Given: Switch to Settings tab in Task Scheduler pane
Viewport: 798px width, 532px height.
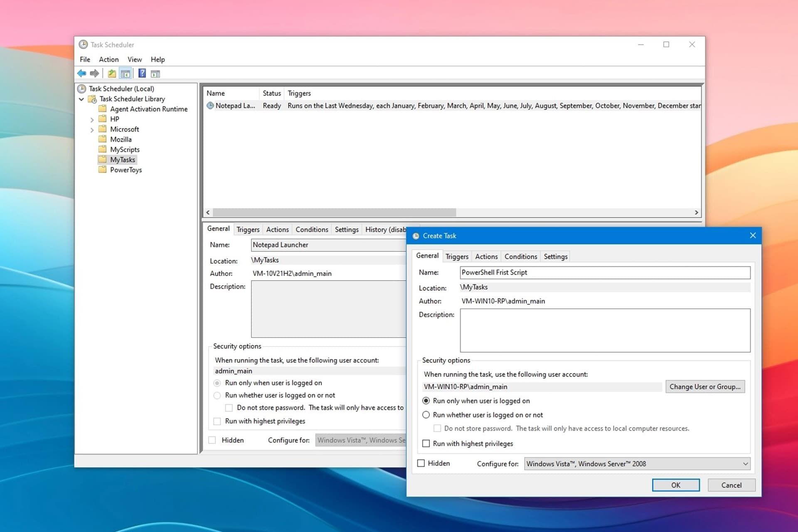Looking at the screenshot, I should (347, 229).
